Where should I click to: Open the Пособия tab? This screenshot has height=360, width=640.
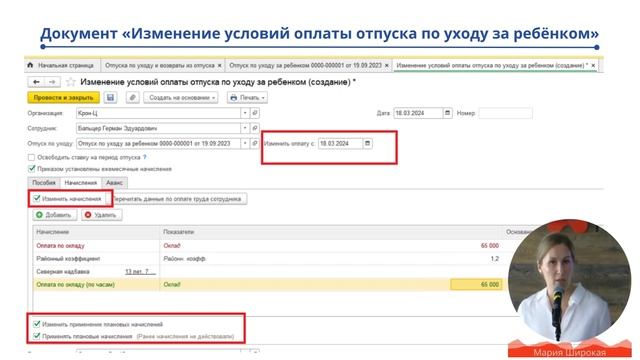pyautogui.click(x=44, y=182)
